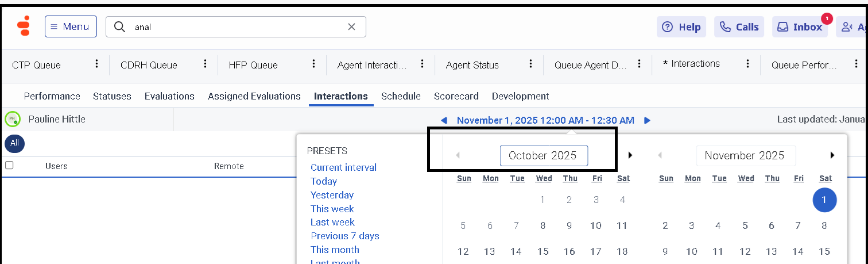
Task: Go to previous date interval arrow
Action: pyautogui.click(x=444, y=120)
